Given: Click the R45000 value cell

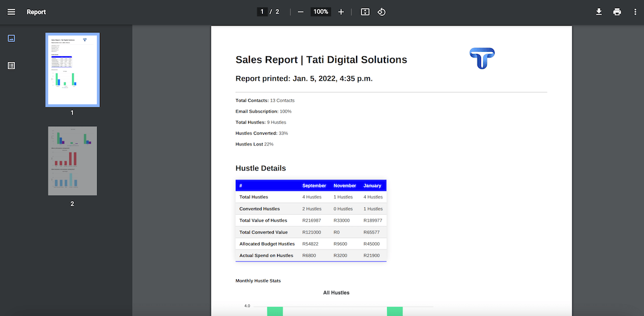Looking at the screenshot, I should point(372,244).
